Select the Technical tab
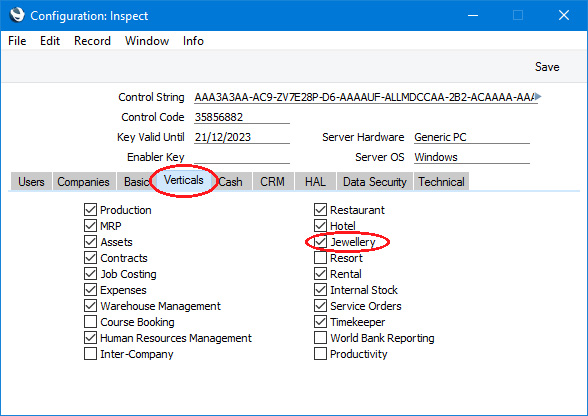The width and height of the screenshot is (588, 416). [441, 182]
